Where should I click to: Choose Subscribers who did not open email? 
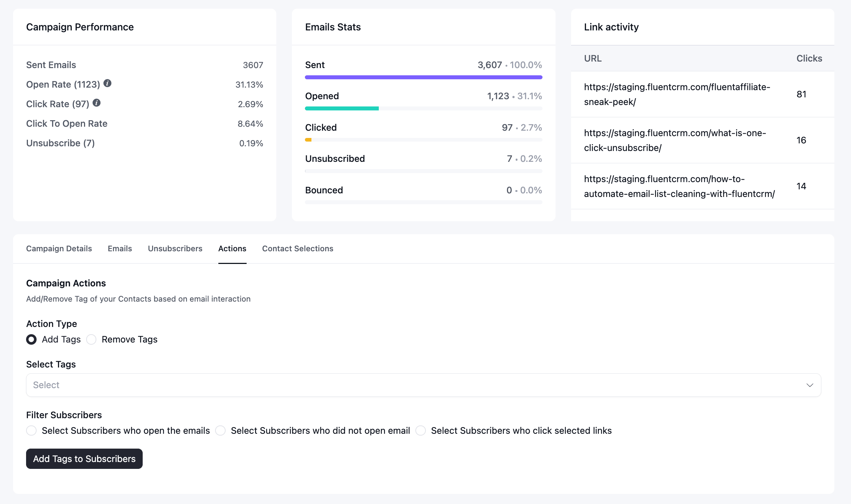[x=221, y=430]
